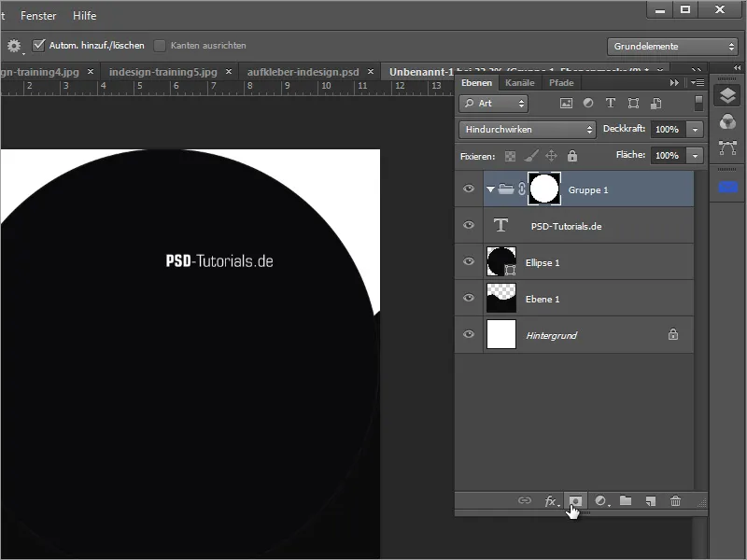Switch to the Pfade tab
747x560 pixels.
561,83
